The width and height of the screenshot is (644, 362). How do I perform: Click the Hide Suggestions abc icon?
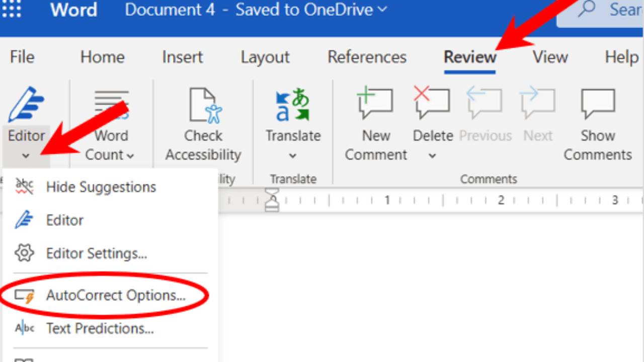click(24, 187)
